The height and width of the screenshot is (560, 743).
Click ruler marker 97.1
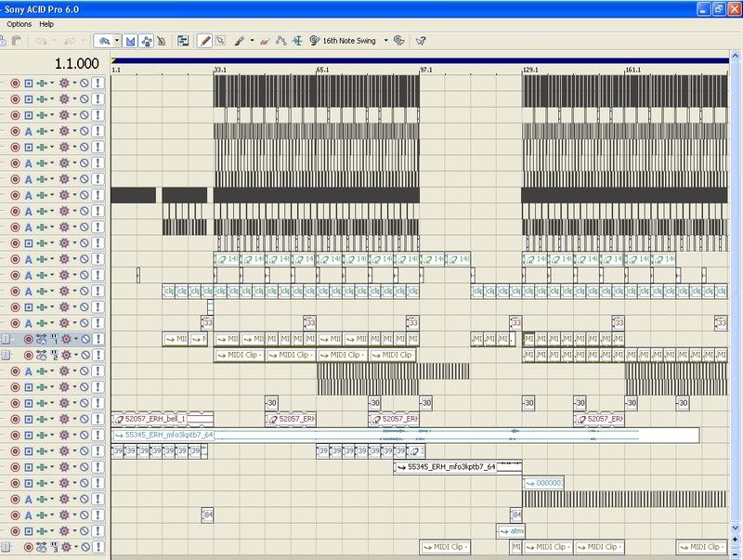coord(426,70)
